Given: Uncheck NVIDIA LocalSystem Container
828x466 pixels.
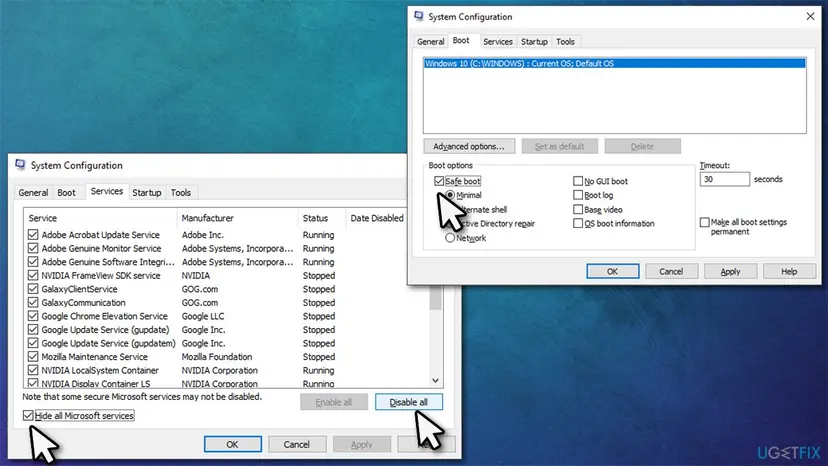Looking at the screenshot, I should pos(33,370).
